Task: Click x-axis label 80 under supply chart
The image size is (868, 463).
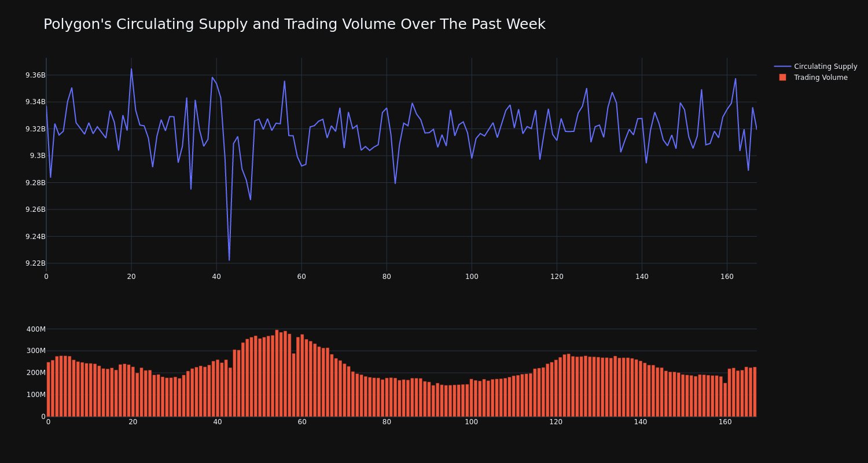Action: point(387,277)
